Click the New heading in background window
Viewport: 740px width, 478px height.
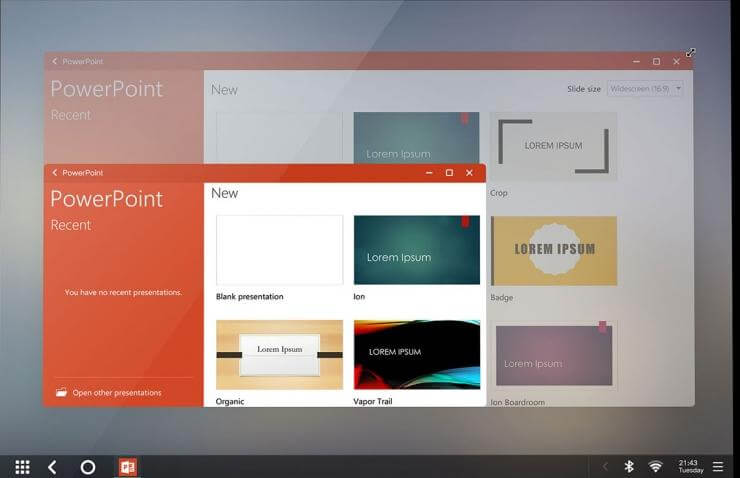pyautogui.click(x=225, y=90)
